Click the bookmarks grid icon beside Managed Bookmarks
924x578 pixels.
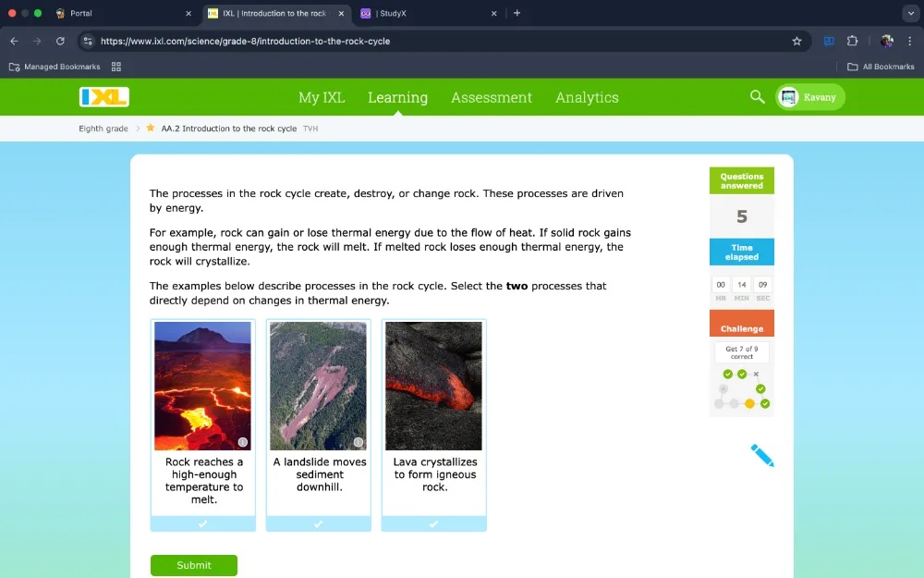115,66
